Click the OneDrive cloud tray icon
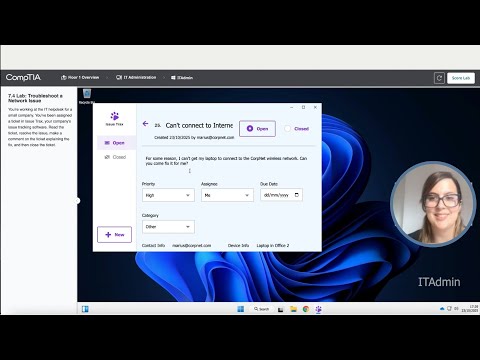 coord(442,309)
